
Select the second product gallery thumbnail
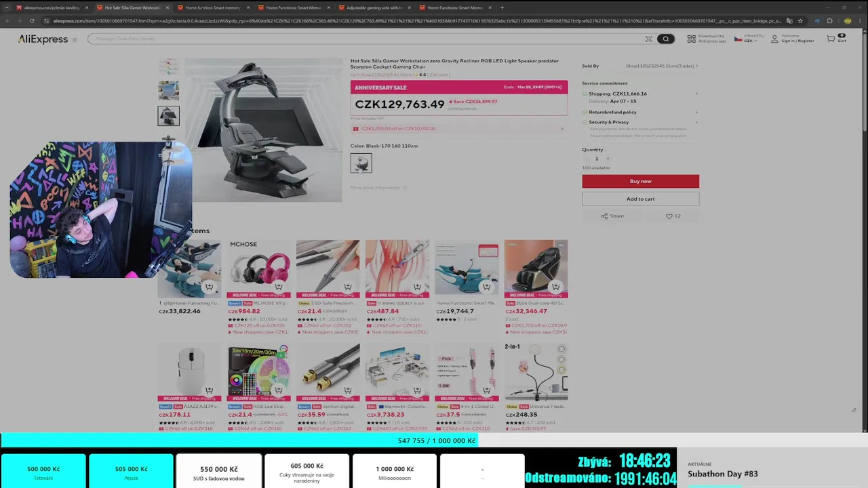point(169,91)
